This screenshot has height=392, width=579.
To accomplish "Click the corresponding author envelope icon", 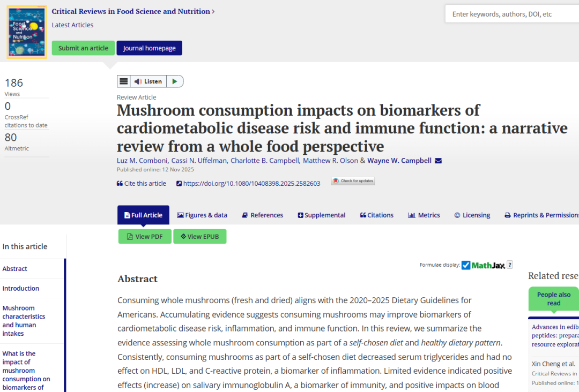I will [438, 161].
